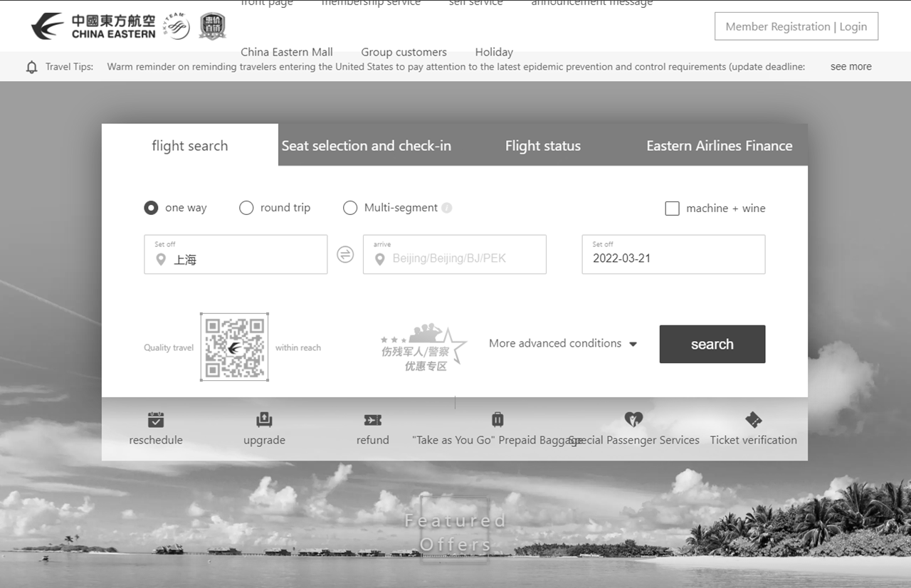The width and height of the screenshot is (911, 588).
Task: Click the Ticket verification icon
Action: (x=753, y=419)
